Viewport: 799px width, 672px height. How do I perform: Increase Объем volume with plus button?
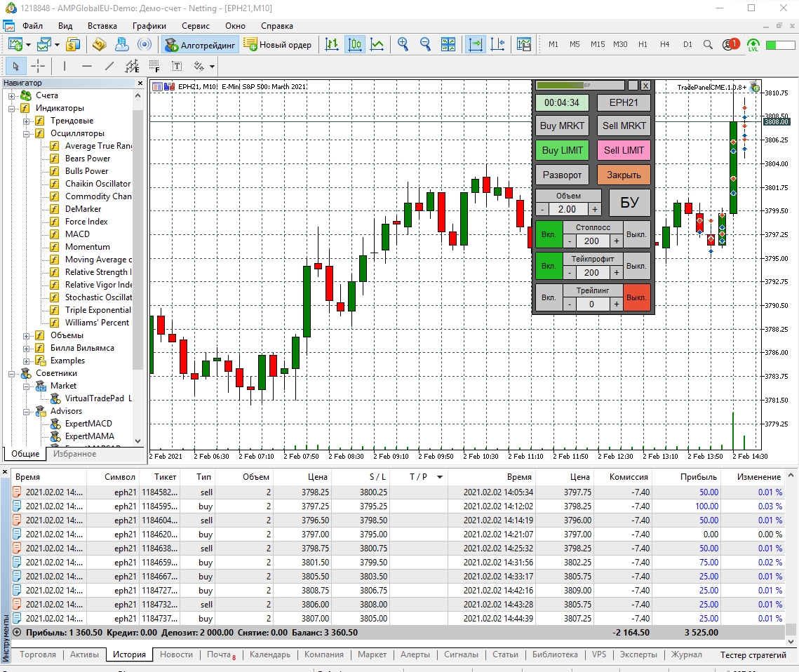(x=595, y=210)
